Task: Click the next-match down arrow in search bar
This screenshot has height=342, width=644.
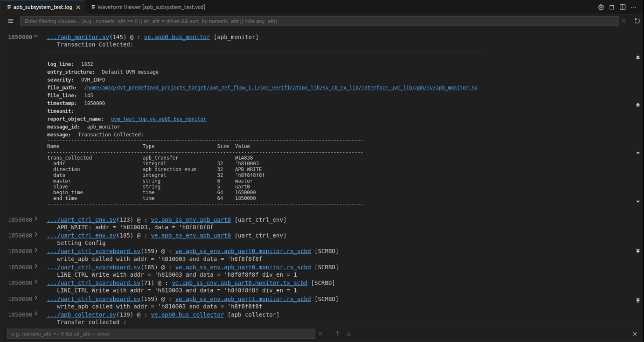Action: click(348, 334)
